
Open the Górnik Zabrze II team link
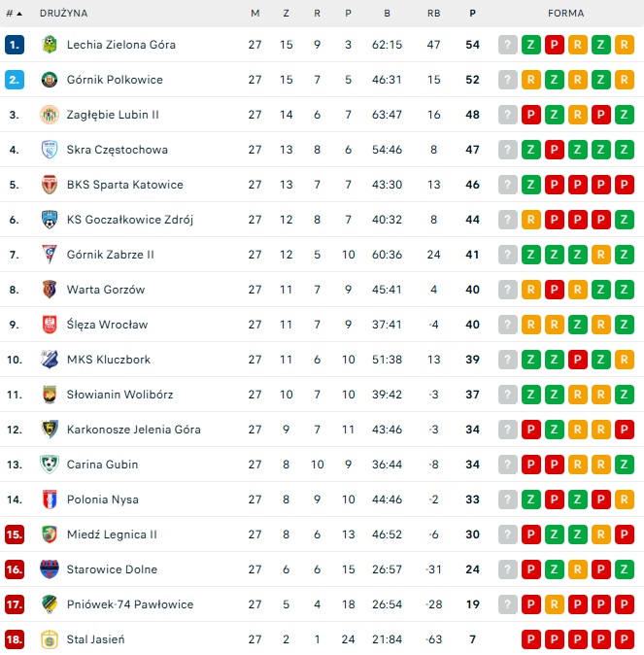click(x=110, y=255)
